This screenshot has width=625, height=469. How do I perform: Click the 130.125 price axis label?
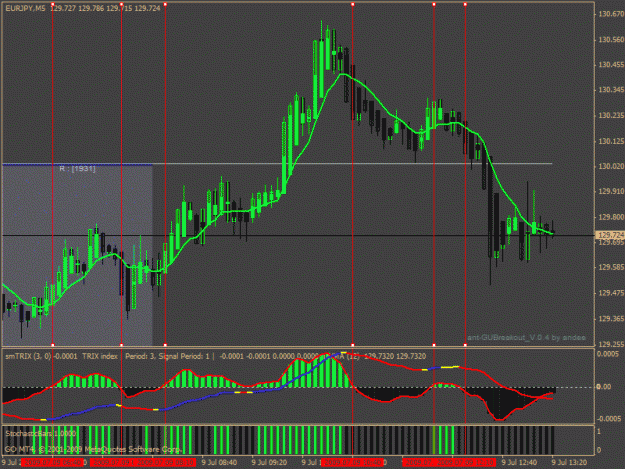611,141
